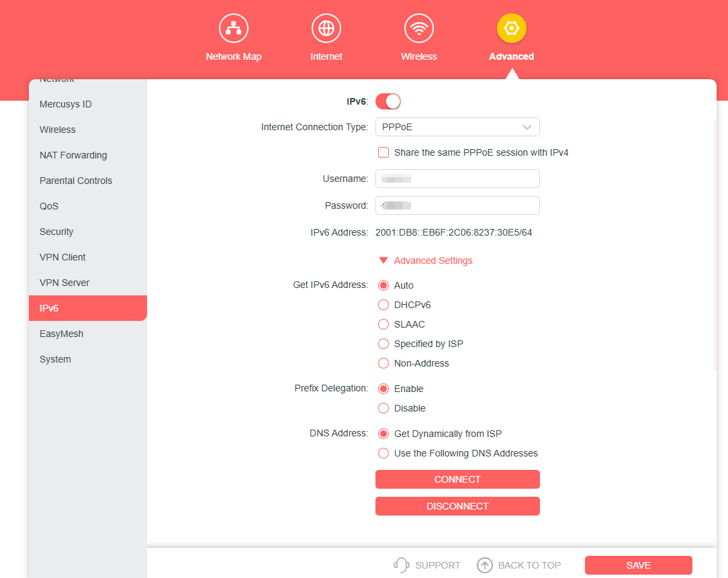Open the Wireless wifi icon
The width and height of the screenshot is (728, 578).
[419, 28]
